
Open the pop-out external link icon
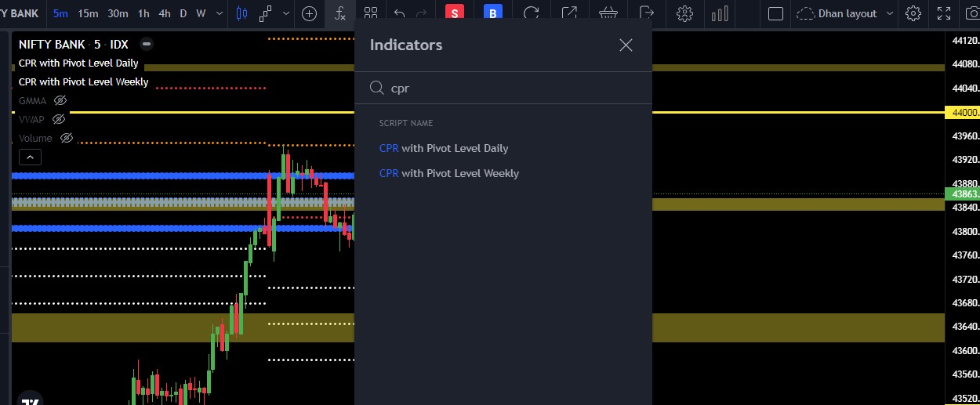569,13
